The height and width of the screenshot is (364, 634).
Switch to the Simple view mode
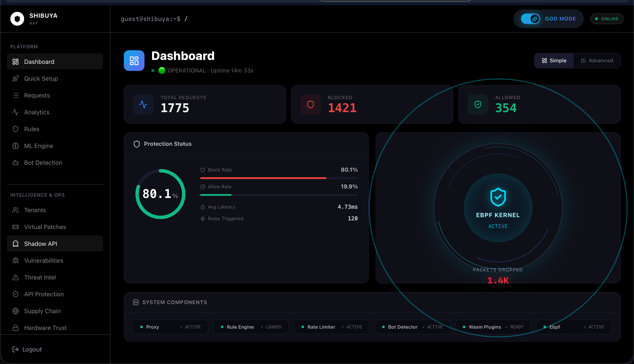(554, 61)
